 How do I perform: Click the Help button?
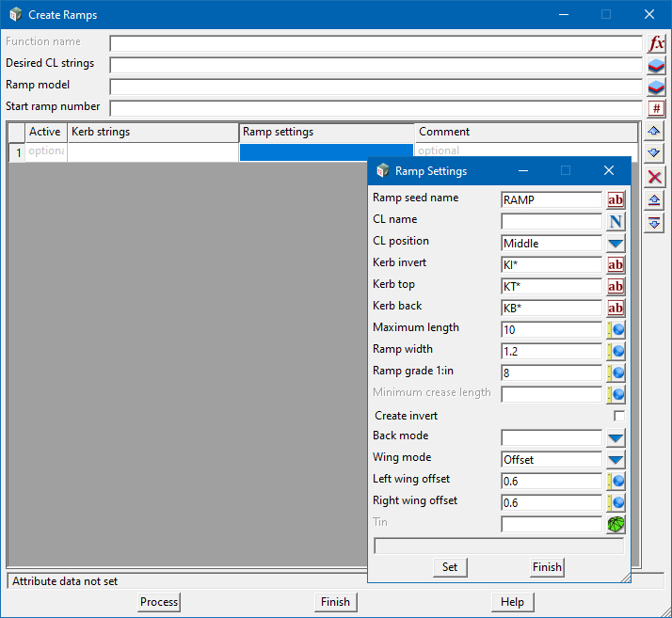(x=512, y=602)
